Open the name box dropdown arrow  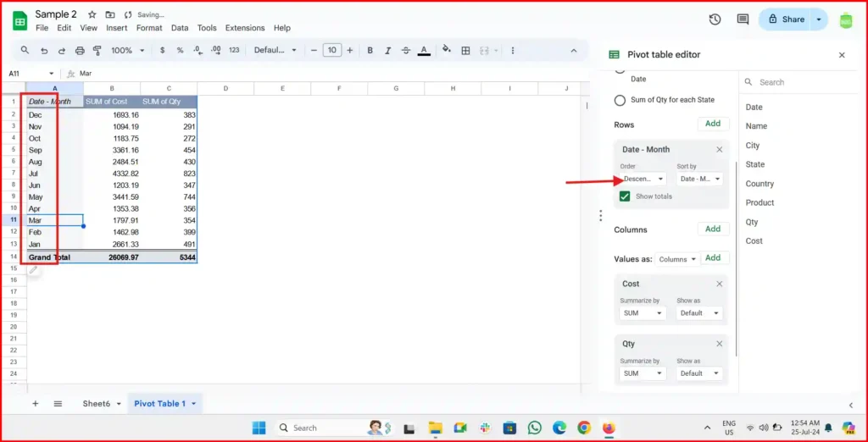(x=52, y=74)
